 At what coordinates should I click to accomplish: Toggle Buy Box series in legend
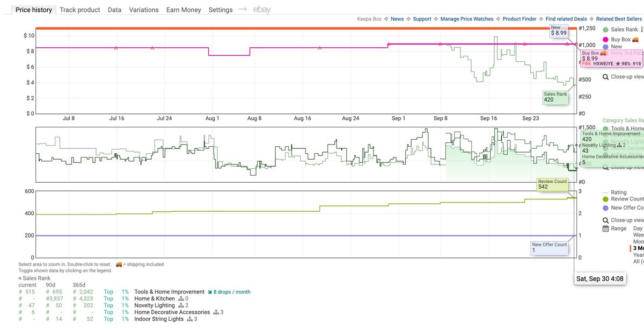pyautogui.click(x=621, y=39)
